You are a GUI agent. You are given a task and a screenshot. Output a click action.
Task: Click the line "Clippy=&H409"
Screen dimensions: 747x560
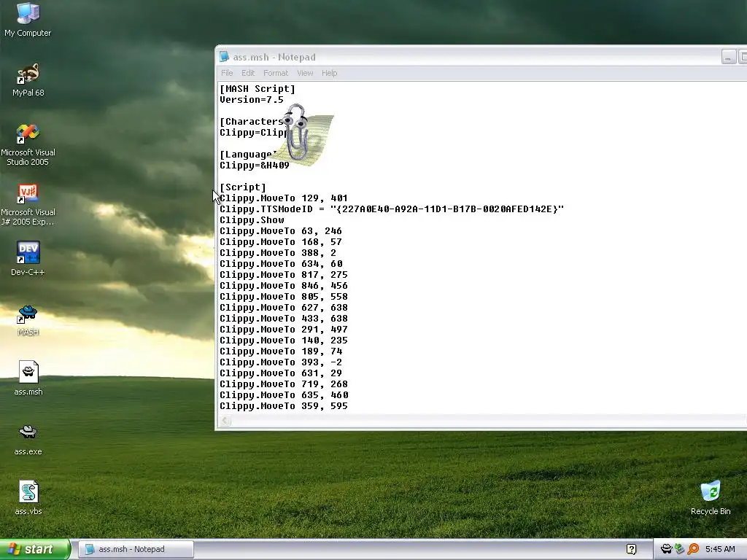(x=255, y=166)
